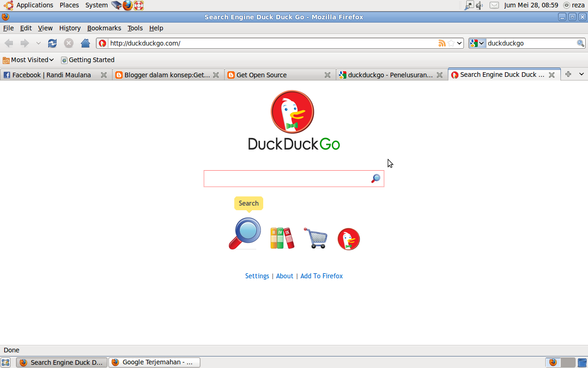Click the trash icon in bottom panel
The height and width of the screenshot is (368, 588).
point(582,362)
